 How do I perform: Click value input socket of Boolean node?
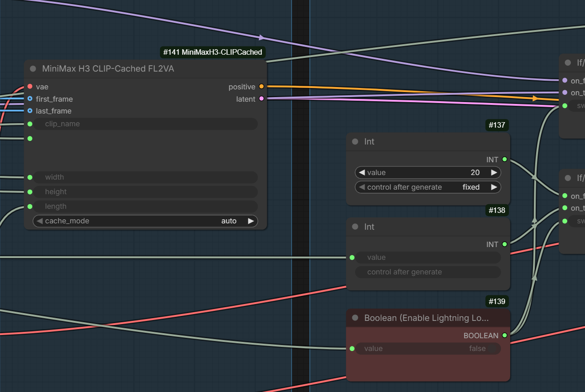[x=352, y=349]
